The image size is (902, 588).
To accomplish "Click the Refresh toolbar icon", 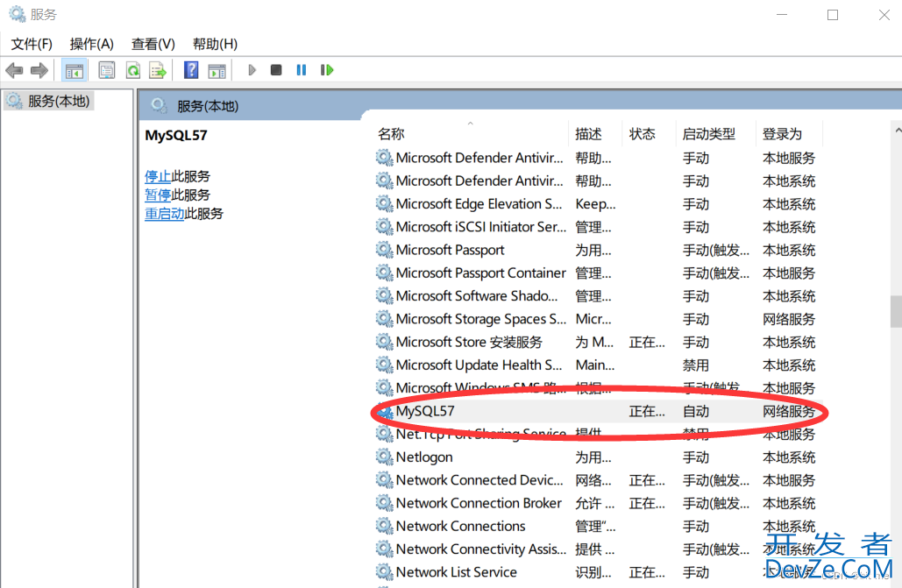I will tap(133, 71).
